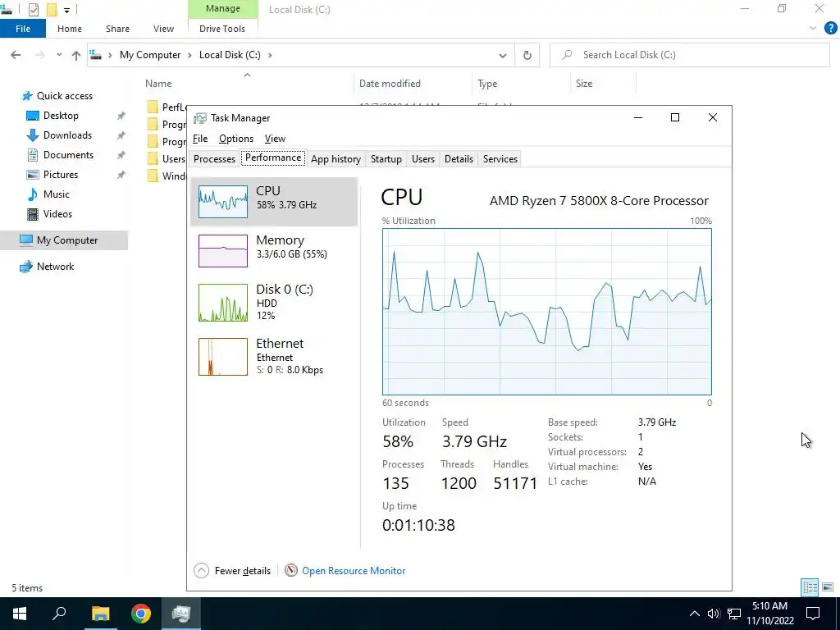
Task: Click the Resource Monitor gauge icon
Action: pos(291,571)
